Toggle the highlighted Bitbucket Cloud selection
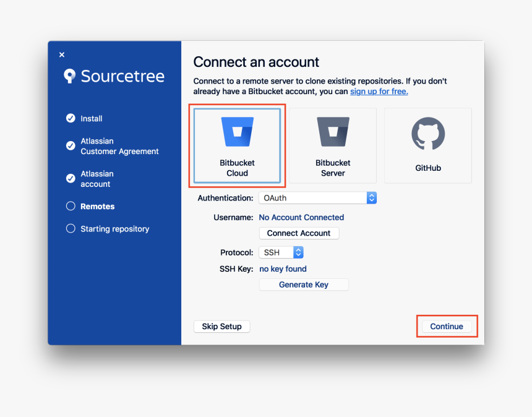This screenshot has width=532, height=417. click(x=237, y=145)
